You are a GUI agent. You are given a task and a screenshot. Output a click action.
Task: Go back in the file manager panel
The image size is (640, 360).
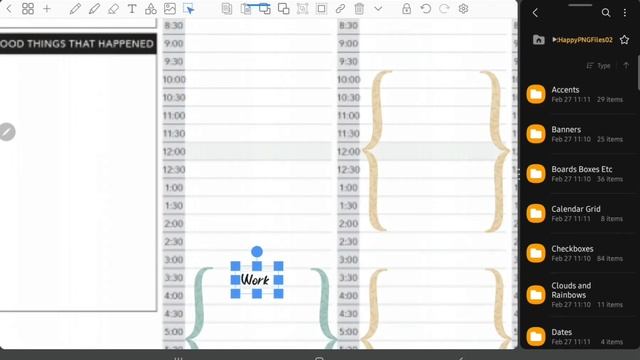536,13
